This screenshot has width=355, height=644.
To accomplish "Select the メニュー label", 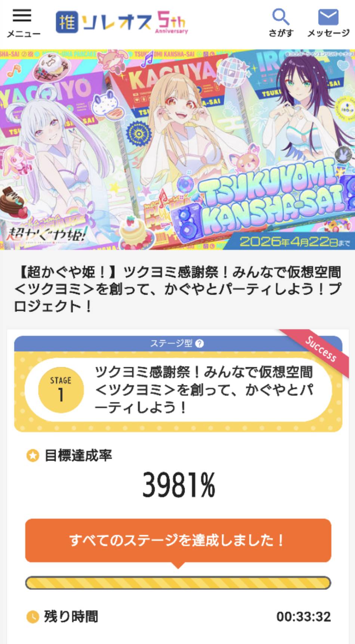I will (x=24, y=34).
